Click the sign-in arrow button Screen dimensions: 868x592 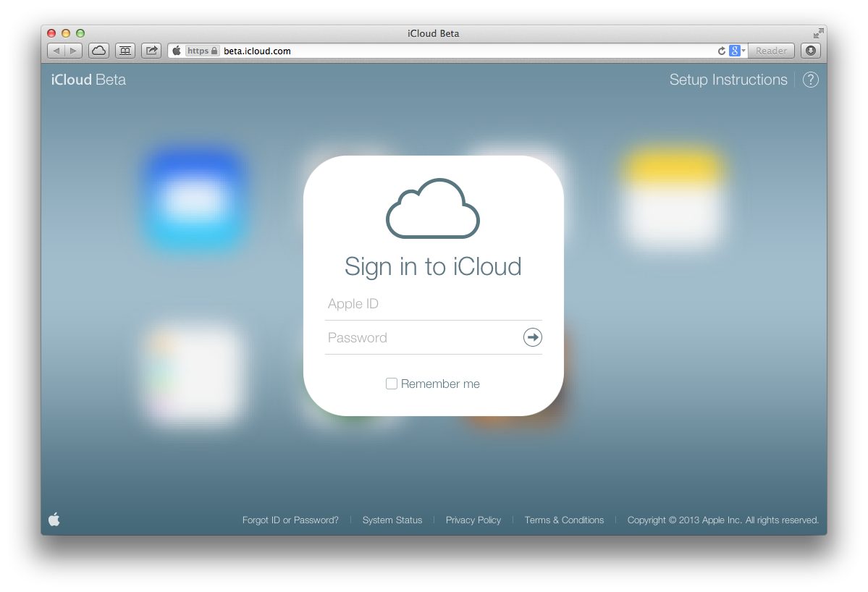pos(532,337)
